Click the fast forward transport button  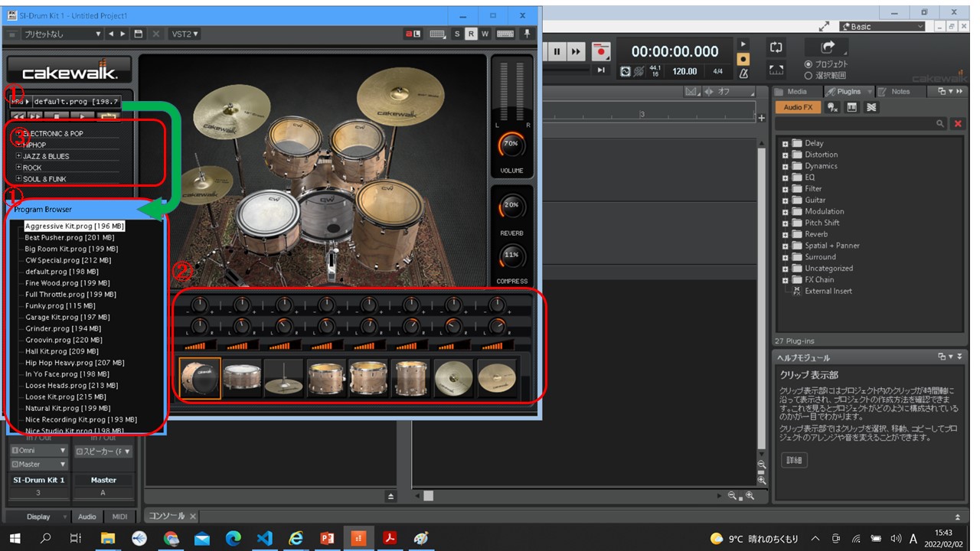click(576, 52)
